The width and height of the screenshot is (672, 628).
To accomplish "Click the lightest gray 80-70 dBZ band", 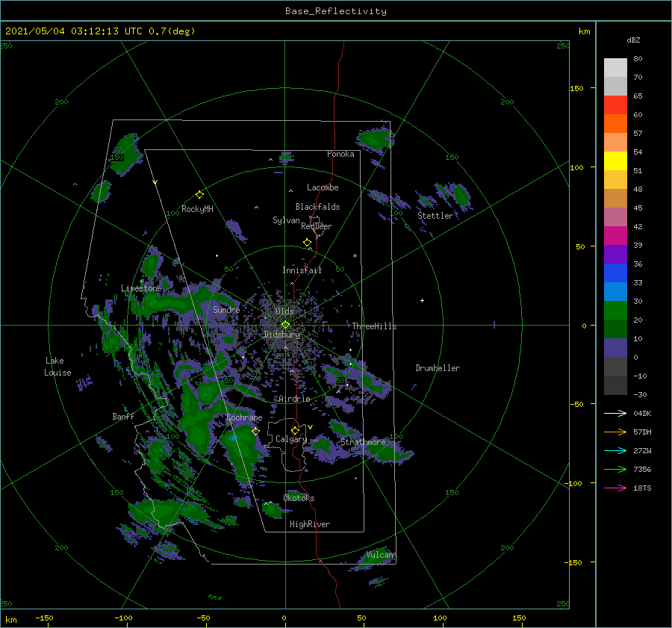I will pos(615,68).
